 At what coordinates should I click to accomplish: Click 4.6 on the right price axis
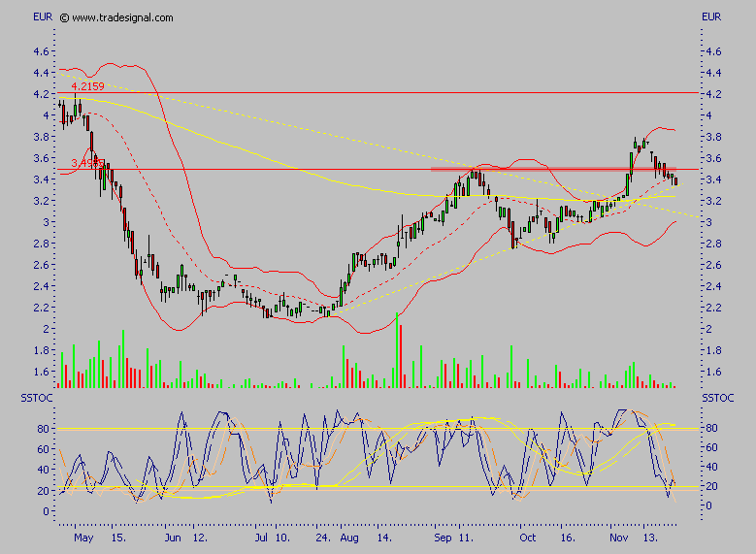tap(715, 51)
